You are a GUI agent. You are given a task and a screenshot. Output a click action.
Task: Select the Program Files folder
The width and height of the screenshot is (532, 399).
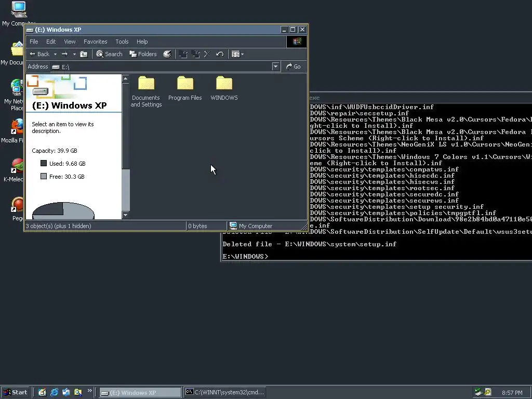(x=185, y=88)
